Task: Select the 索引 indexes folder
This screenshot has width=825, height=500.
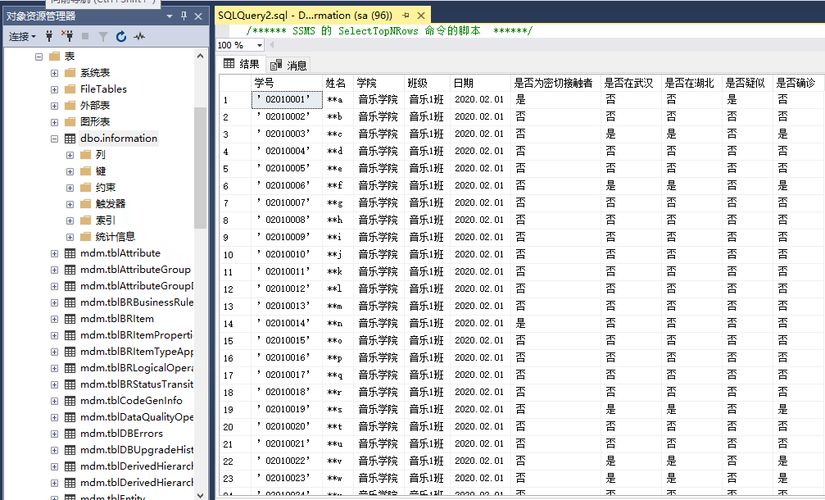Action: pyautogui.click(x=105, y=220)
